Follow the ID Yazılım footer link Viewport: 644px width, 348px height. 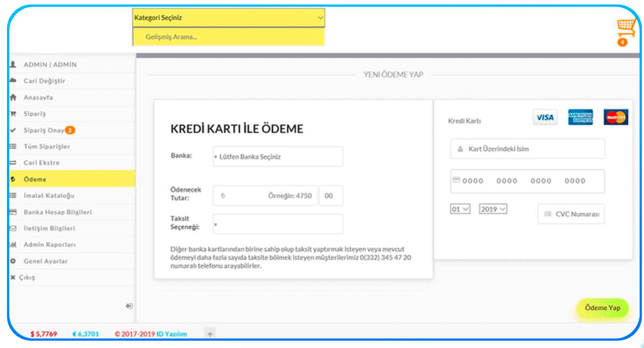click(x=172, y=334)
